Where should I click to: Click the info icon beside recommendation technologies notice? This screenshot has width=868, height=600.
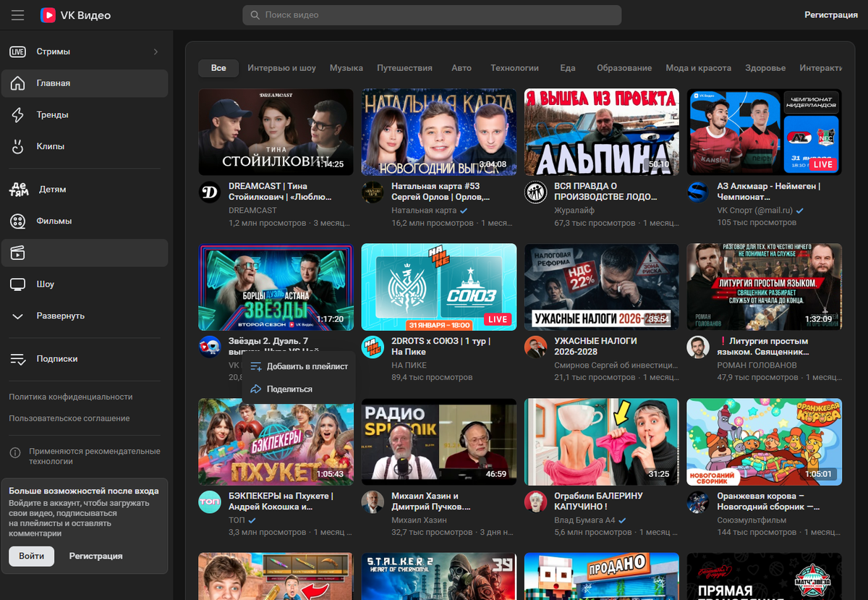pos(14,452)
